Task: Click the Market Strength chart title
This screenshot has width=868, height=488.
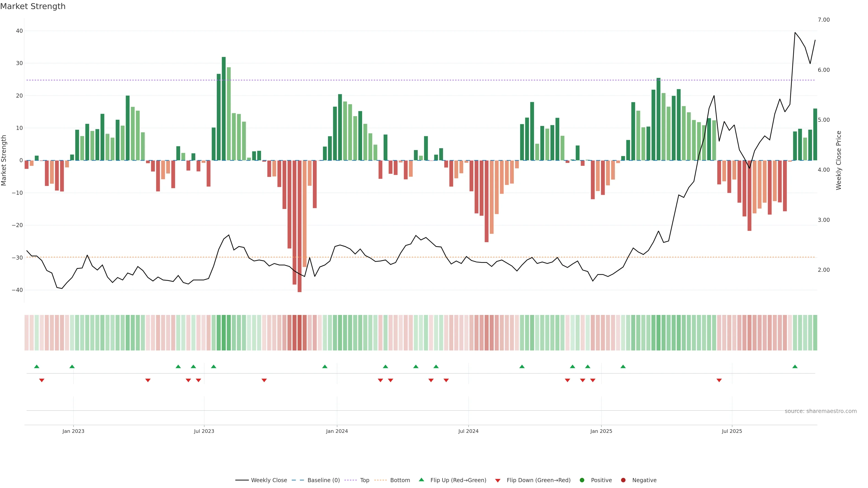Action: tap(33, 6)
